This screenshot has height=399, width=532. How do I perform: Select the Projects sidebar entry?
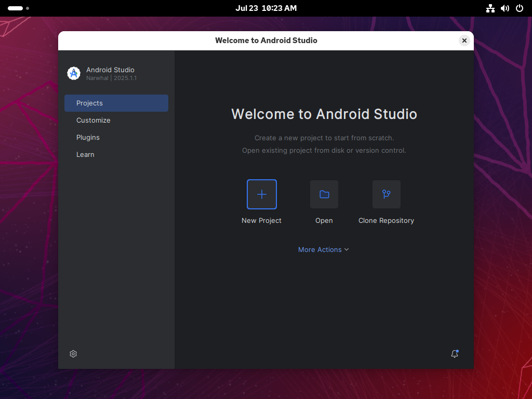point(89,103)
